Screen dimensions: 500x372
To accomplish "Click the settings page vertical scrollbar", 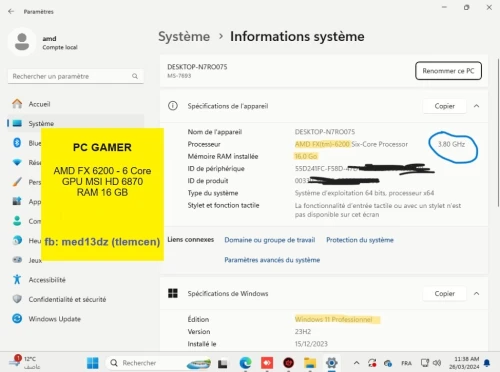I will click(498, 133).
